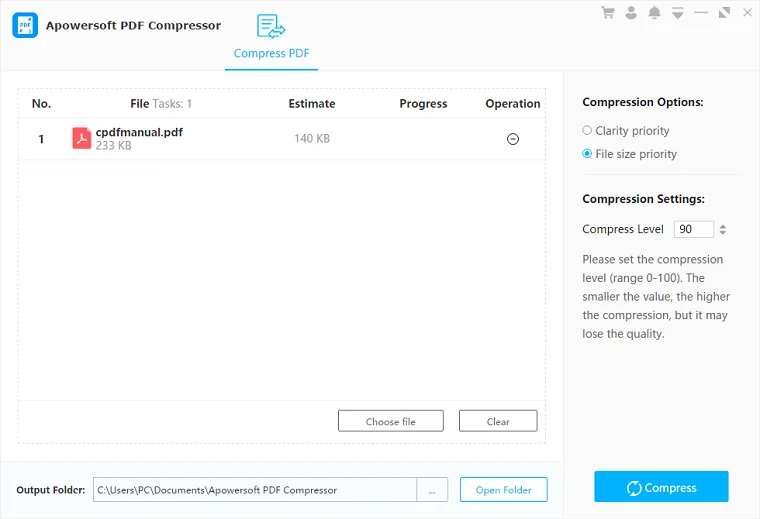This screenshot has height=519, width=760.
Task: Click the mini-mode resize arrows icon
Action: click(x=724, y=13)
